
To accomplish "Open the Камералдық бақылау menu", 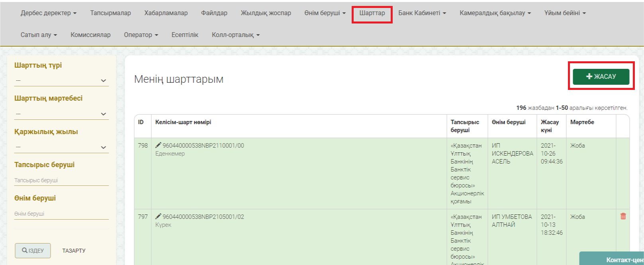I will 495,13.
